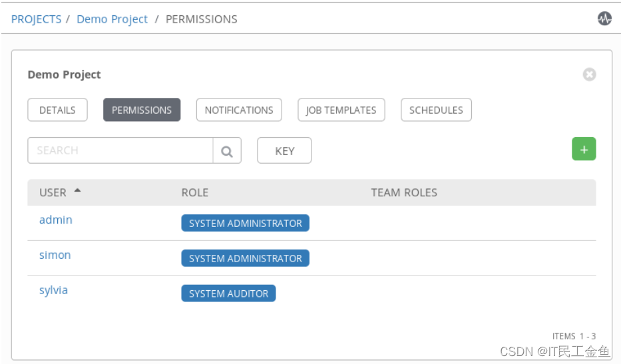Focus the SEARCH input field
The height and width of the screenshot is (364, 621).
120,150
